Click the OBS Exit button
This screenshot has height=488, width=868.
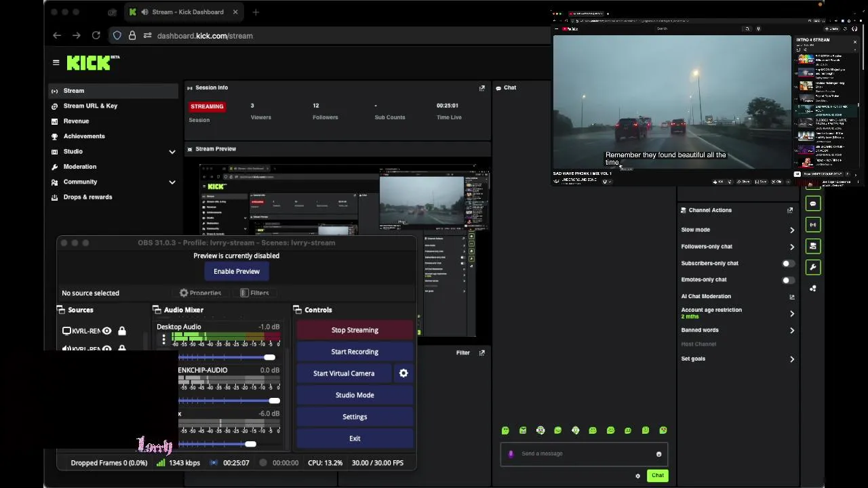click(355, 439)
